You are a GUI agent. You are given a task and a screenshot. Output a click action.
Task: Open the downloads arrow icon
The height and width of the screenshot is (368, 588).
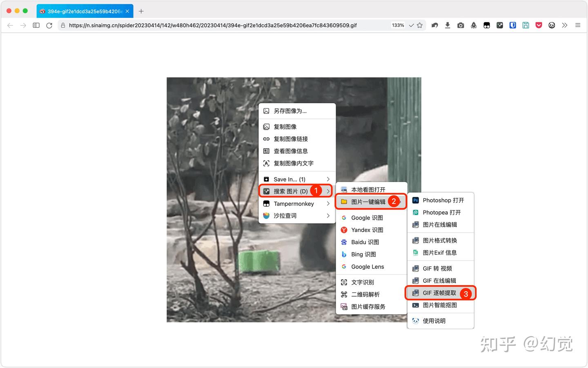(x=448, y=25)
